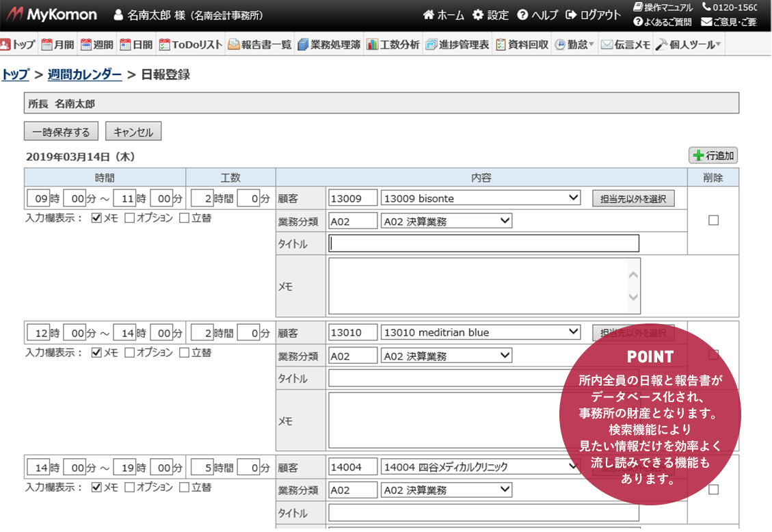Open the 伝言メモ envelope icon
Screen dimensions: 772x532
click(x=607, y=44)
